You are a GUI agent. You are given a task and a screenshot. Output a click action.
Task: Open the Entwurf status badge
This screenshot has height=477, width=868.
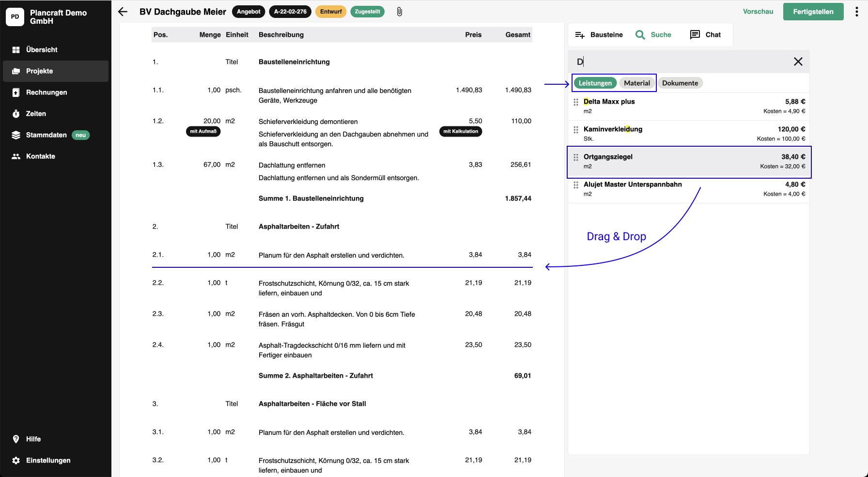point(331,12)
